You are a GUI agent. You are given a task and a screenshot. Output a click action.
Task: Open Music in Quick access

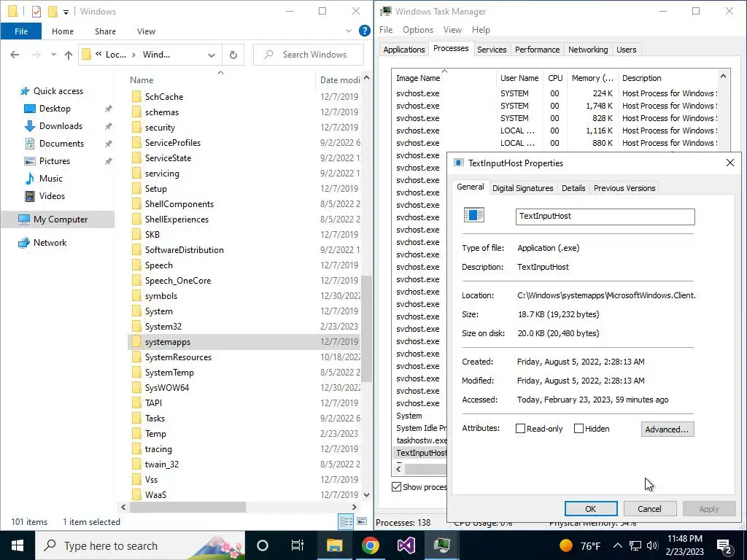50,179
